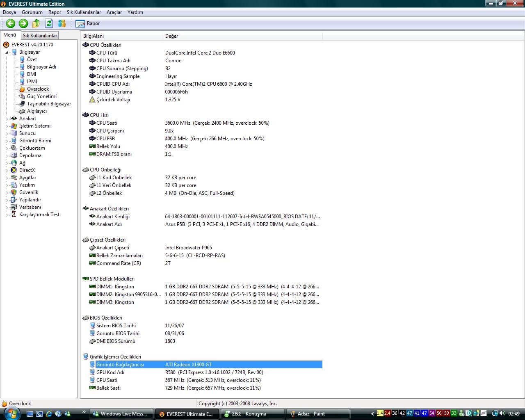Select the Anakart Adı row

pyautogui.click(x=202, y=224)
